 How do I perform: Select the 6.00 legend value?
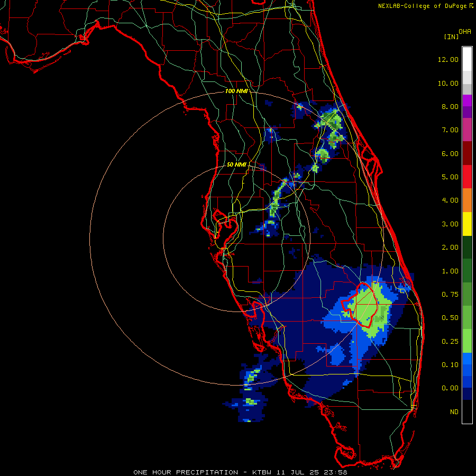pos(450,153)
